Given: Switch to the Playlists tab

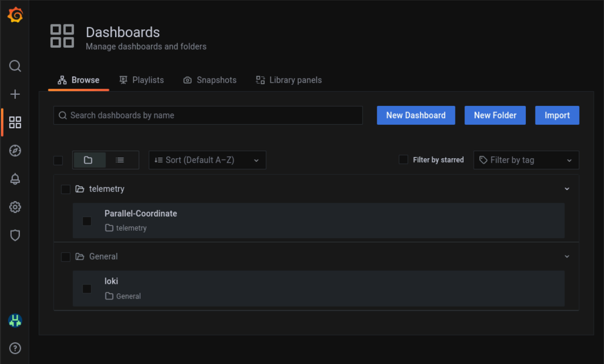Looking at the screenshot, I should click(x=141, y=80).
